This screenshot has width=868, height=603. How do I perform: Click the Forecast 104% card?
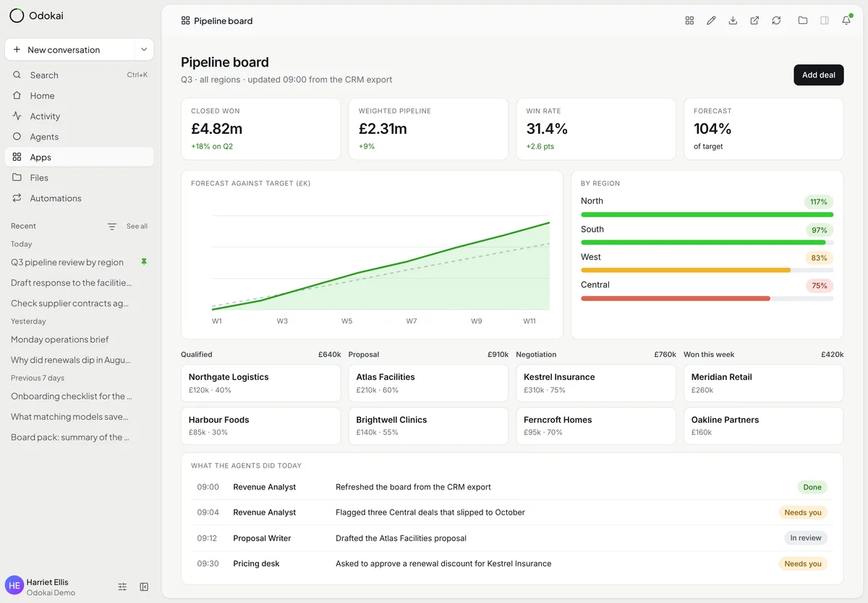pos(763,129)
